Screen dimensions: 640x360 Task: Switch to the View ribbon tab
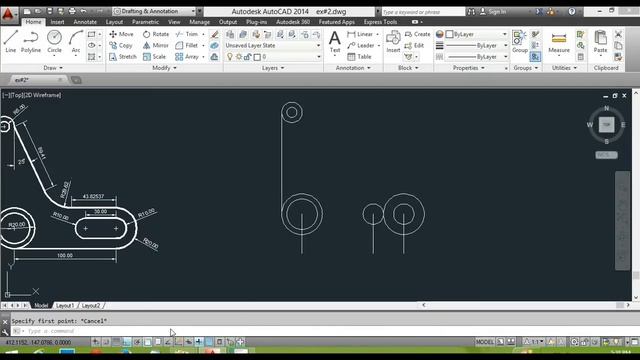point(174,22)
